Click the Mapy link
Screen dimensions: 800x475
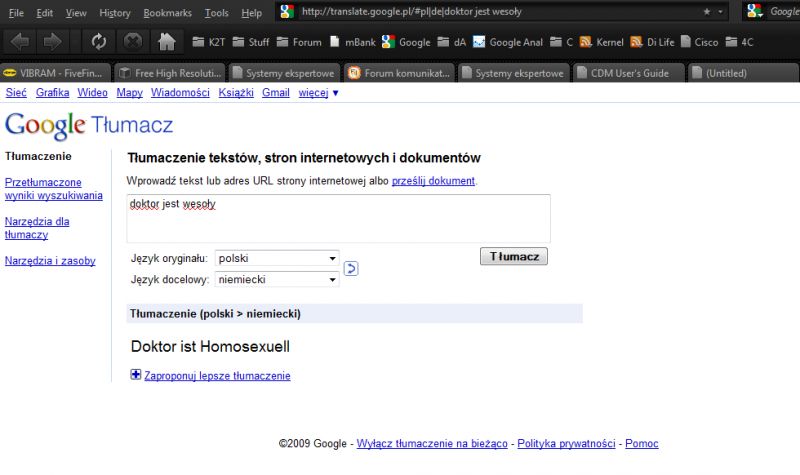(x=130, y=92)
